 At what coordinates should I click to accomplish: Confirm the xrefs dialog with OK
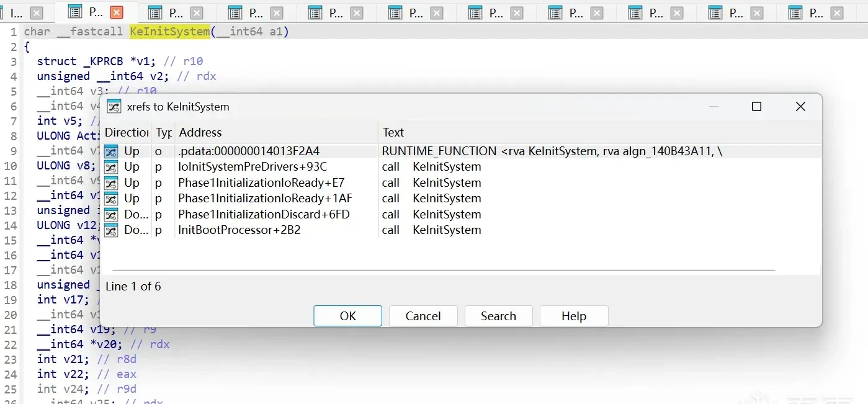[348, 316]
